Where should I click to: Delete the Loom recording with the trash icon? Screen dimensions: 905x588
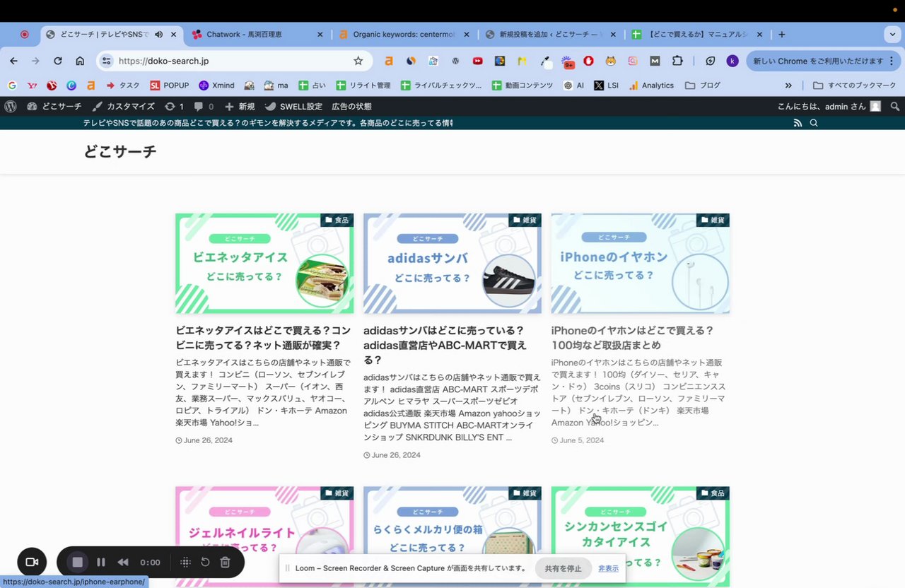[x=225, y=563]
